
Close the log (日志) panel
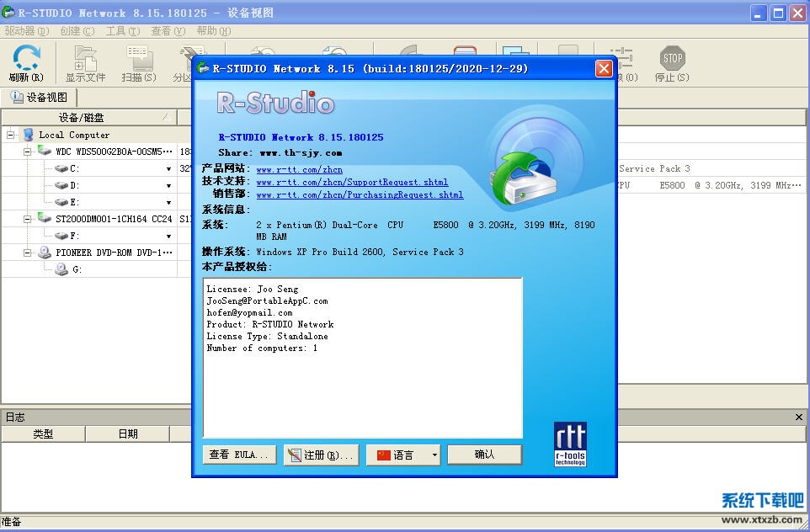800,418
